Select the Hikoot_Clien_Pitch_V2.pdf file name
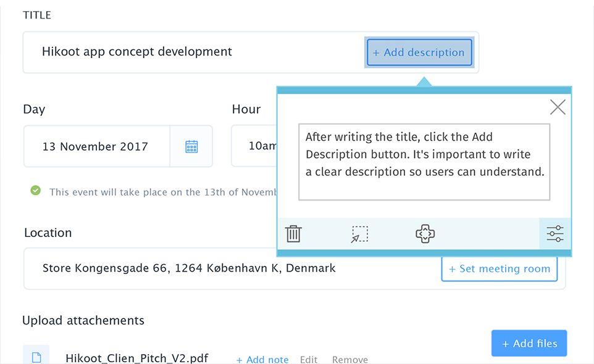 click(136, 358)
